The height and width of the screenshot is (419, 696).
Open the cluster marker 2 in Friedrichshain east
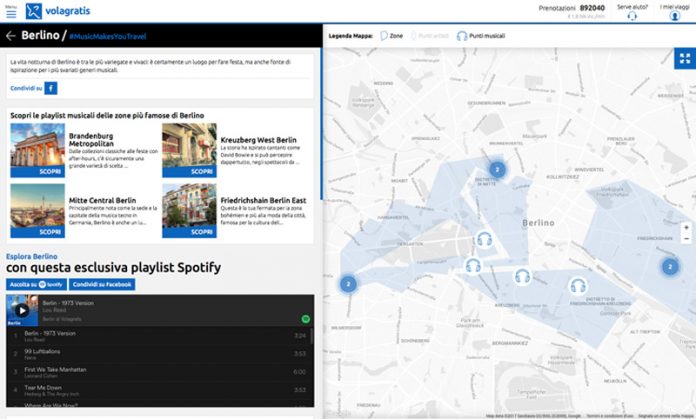coord(670,267)
